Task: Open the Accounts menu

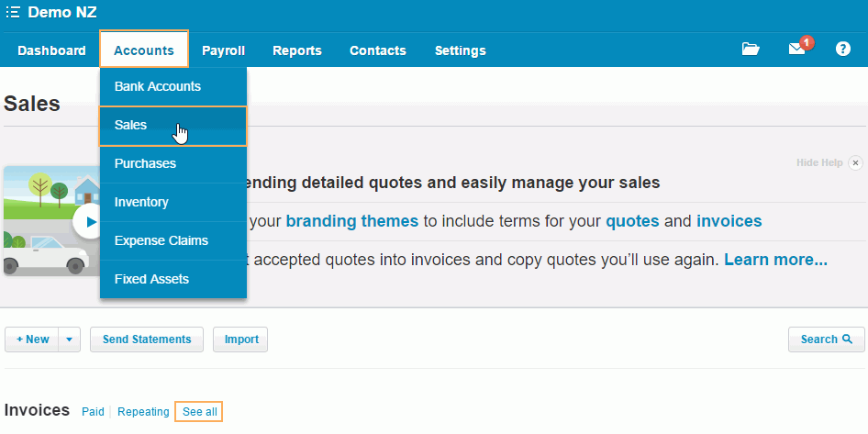Action: coord(144,50)
